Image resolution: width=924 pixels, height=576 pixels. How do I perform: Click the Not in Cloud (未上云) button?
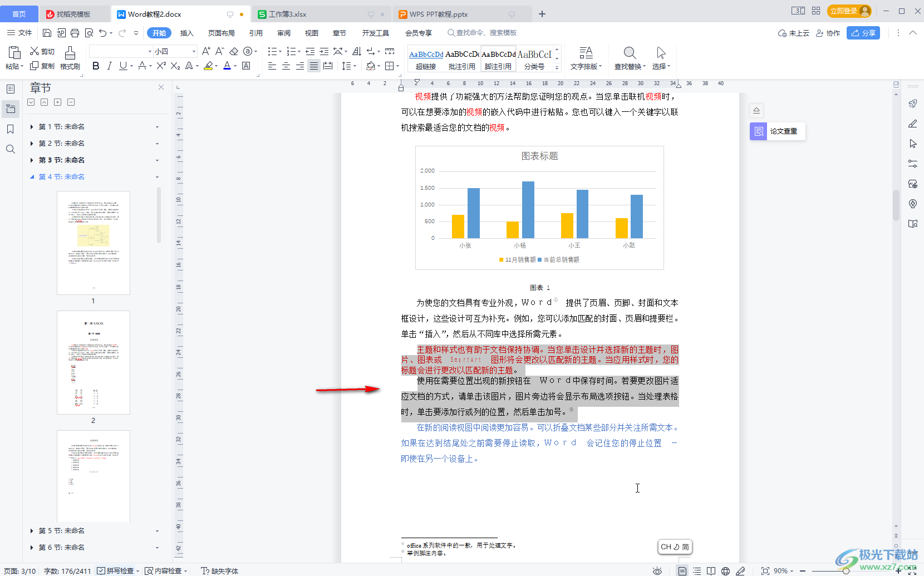[x=794, y=33]
